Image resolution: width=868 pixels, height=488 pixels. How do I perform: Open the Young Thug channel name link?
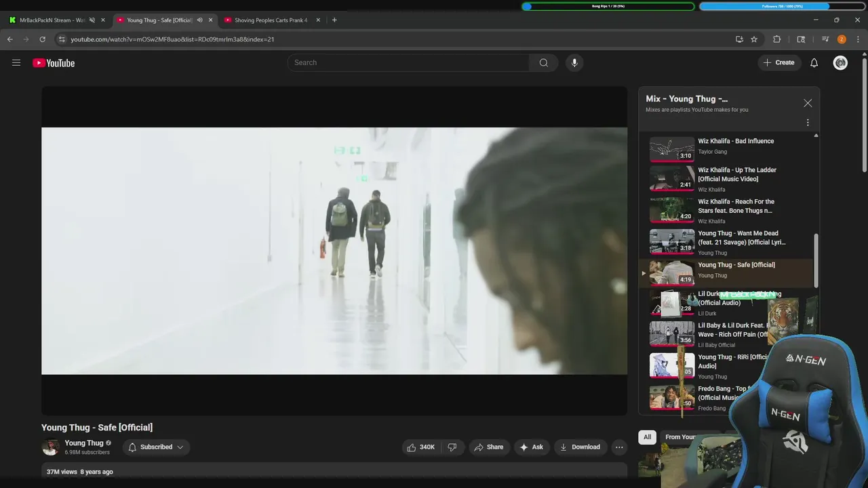[x=83, y=443]
